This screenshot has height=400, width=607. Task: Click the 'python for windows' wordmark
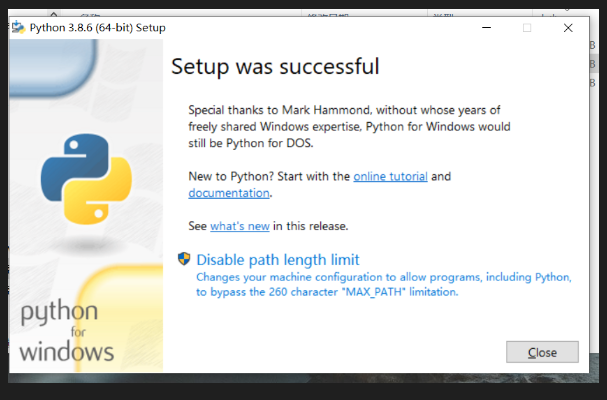[67, 331]
